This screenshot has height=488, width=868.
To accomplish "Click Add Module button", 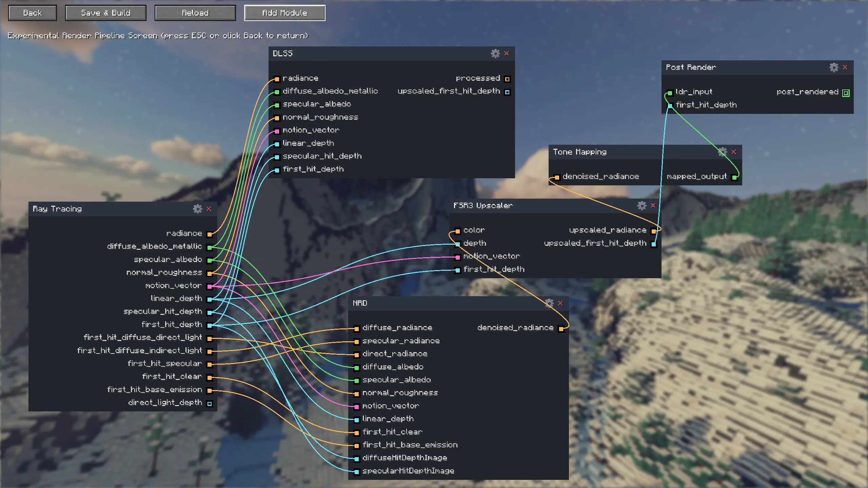I will click(285, 13).
